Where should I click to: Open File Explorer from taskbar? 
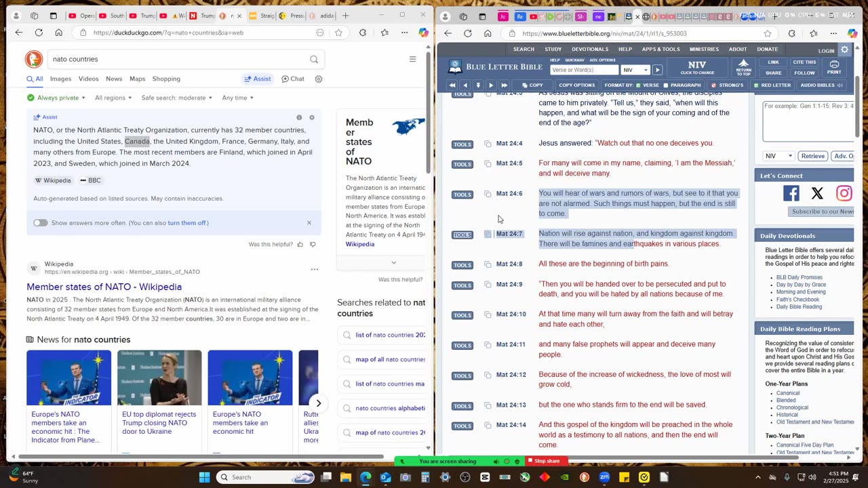click(x=346, y=477)
